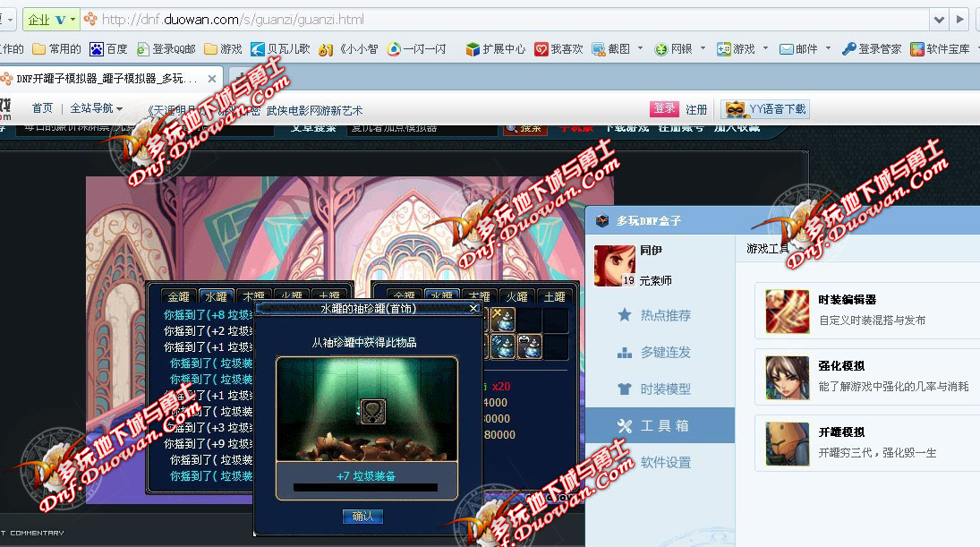
Task: Click the 邮件 envelope icon
Action: (x=787, y=48)
